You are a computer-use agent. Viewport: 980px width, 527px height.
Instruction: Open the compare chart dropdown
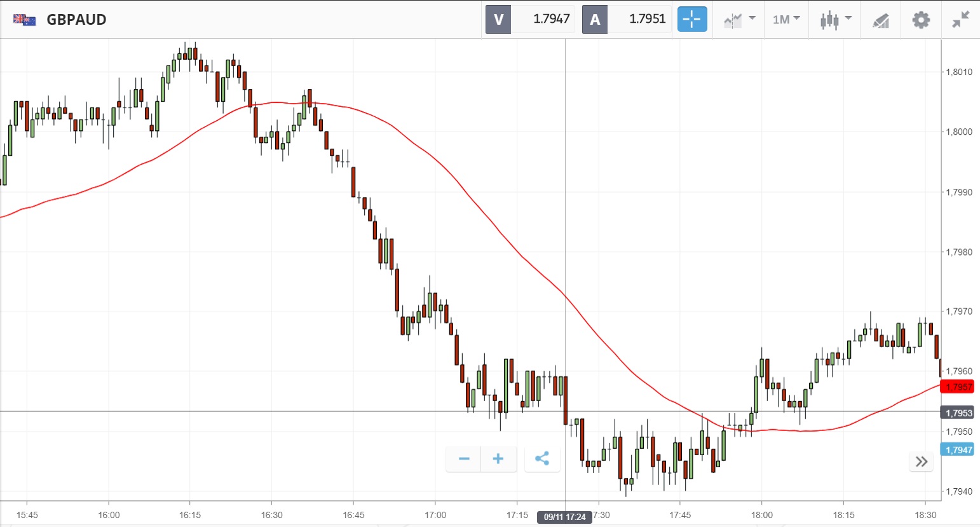(740, 20)
